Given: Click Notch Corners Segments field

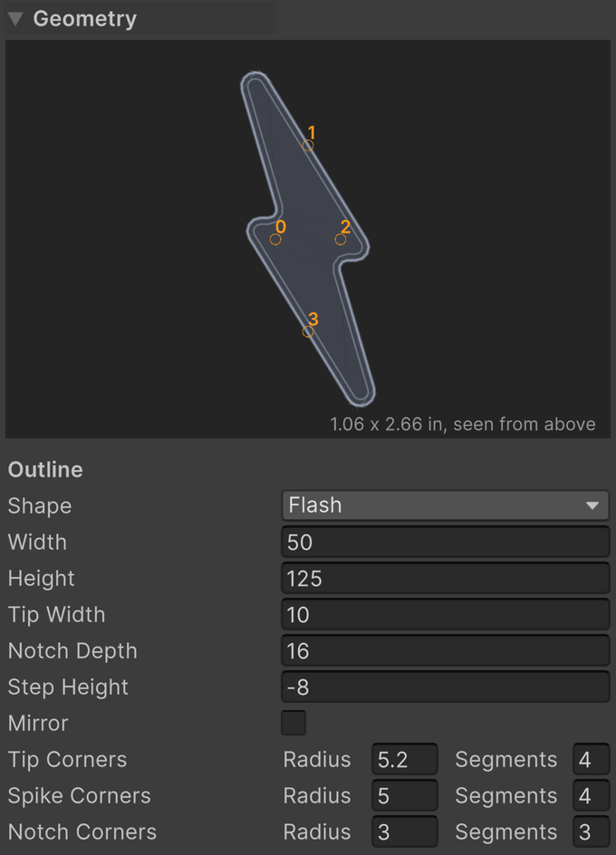Looking at the screenshot, I should point(592,832).
